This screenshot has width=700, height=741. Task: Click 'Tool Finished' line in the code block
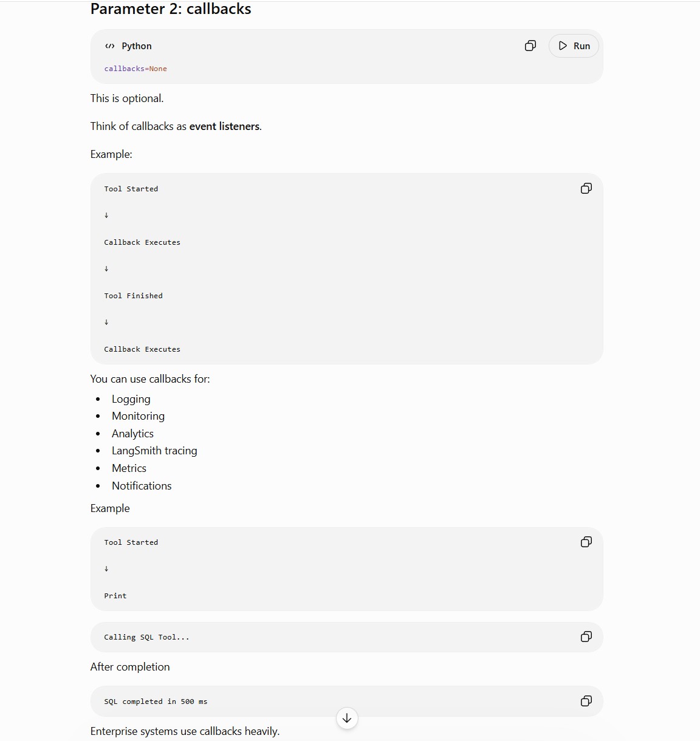point(133,296)
